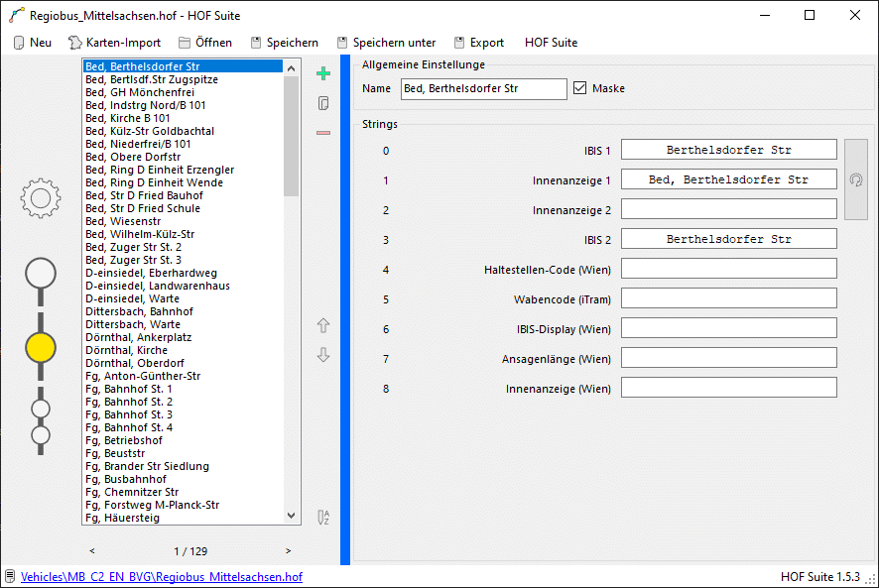
Task: Click the Export toolbar button
Action: tap(479, 43)
